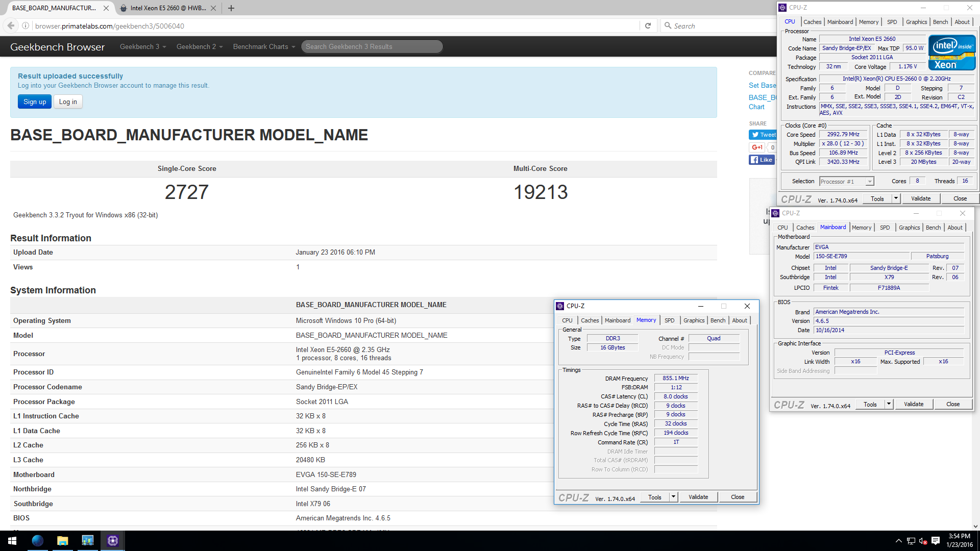
Task: Click the Sign up button
Action: tap(35, 102)
